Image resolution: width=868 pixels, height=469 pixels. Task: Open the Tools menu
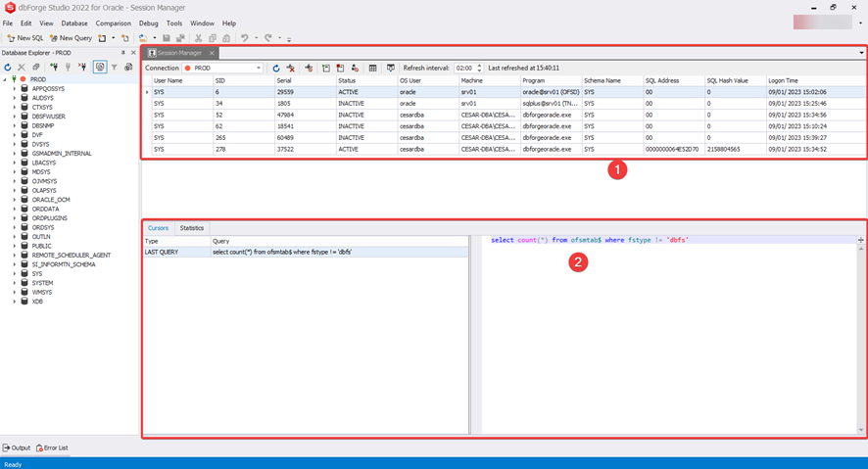(173, 23)
